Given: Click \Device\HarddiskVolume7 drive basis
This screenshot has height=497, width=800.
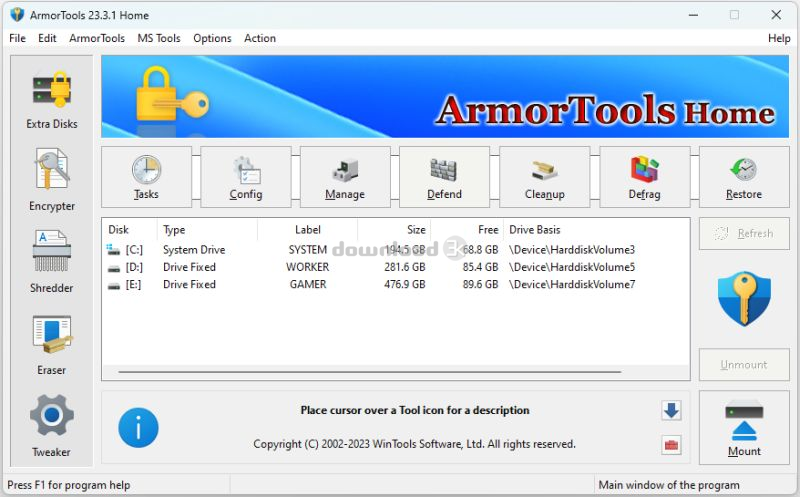Looking at the screenshot, I should pyautogui.click(x=572, y=284).
